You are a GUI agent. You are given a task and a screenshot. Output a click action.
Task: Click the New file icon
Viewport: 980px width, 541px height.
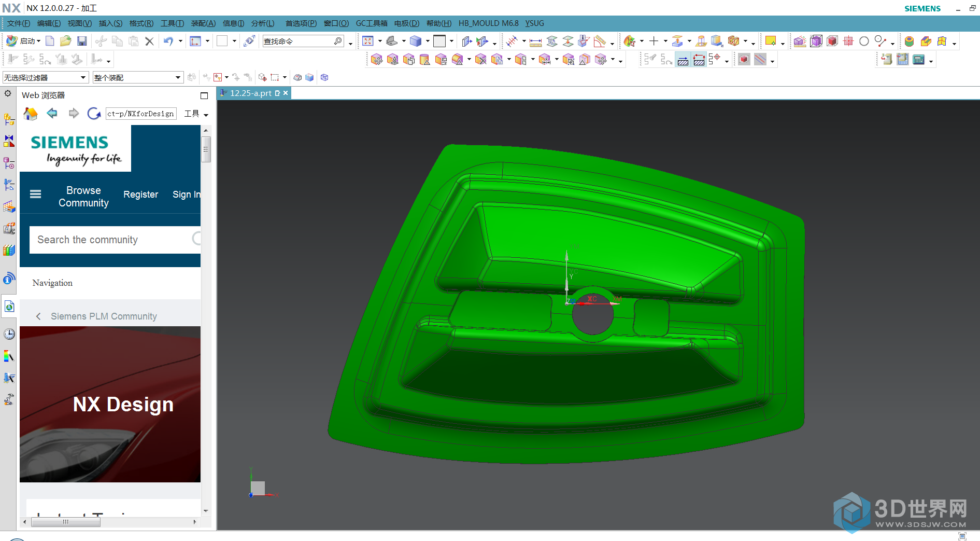(x=50, y=41)
